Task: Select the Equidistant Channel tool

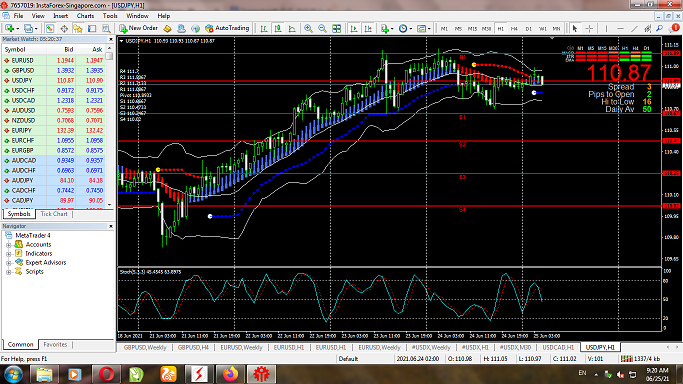Action: 648,28
